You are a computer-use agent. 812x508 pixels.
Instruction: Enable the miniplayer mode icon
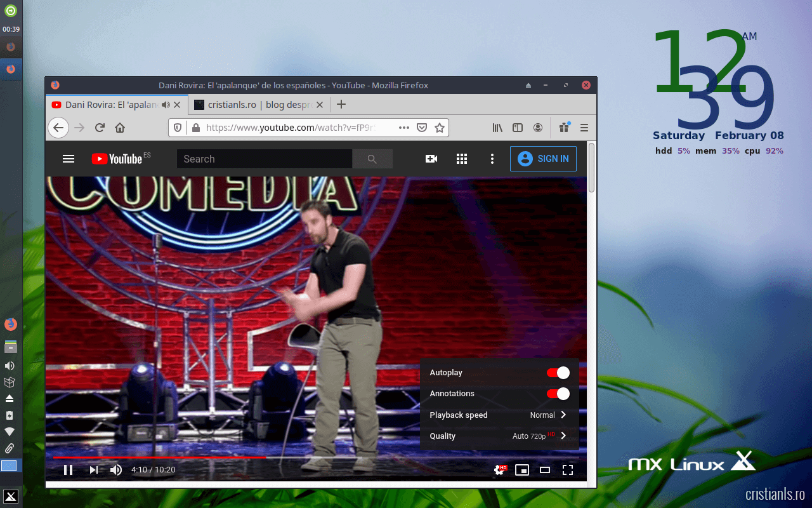[x=522, y=470]
